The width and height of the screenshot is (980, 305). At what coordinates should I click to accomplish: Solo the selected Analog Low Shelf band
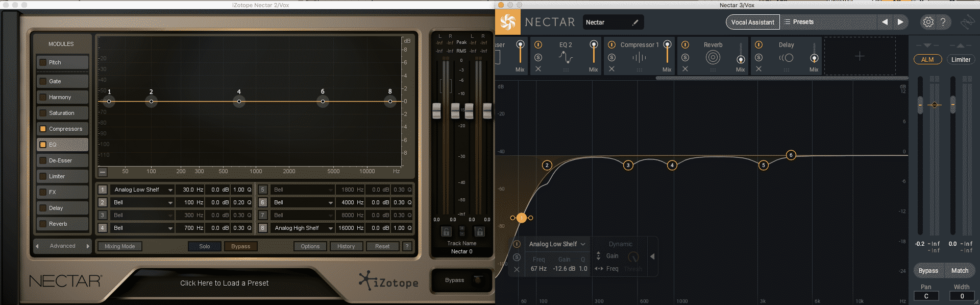coord(517,257)
